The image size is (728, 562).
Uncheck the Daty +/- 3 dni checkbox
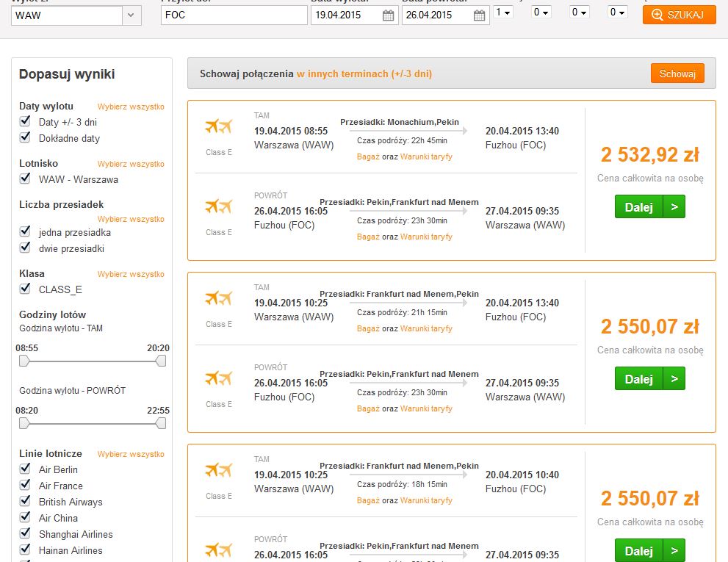pos(25,121)
